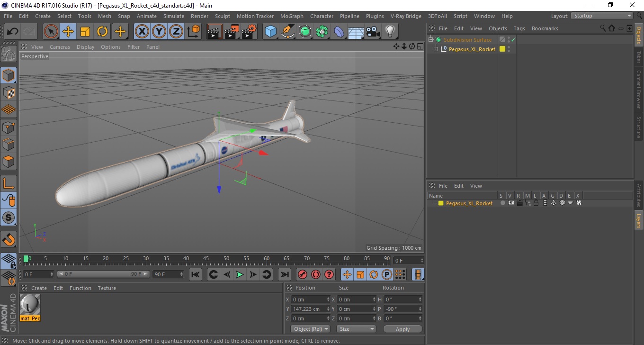Toggle Y axis lock
The height and width of the screenshot is (345, 644).
click(x=159, y=32)
